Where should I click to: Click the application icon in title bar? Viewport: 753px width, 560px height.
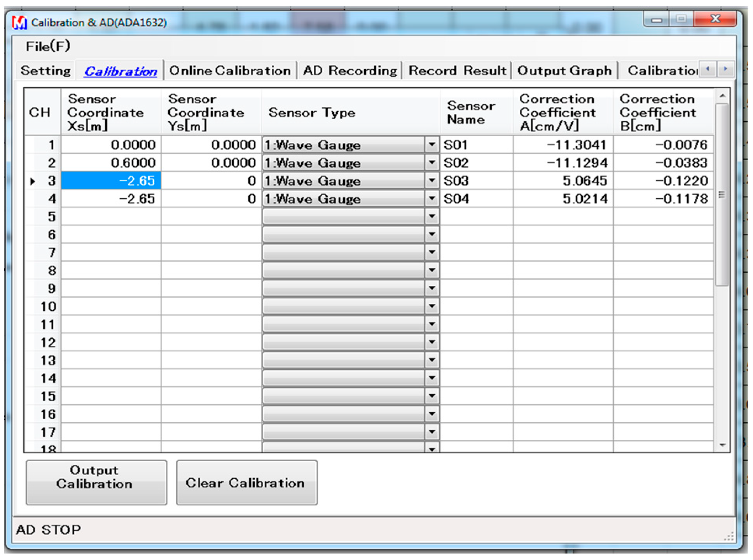click(19, 23)
